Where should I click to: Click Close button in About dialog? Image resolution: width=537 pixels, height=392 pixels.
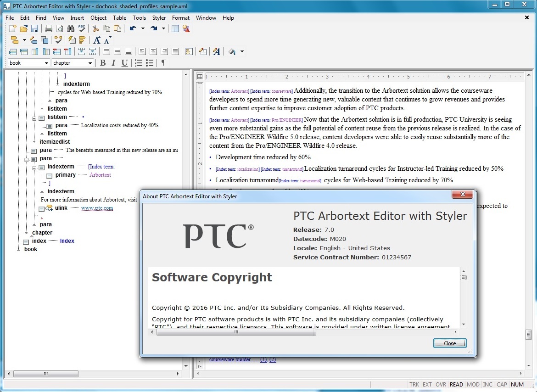coord(450,343)
